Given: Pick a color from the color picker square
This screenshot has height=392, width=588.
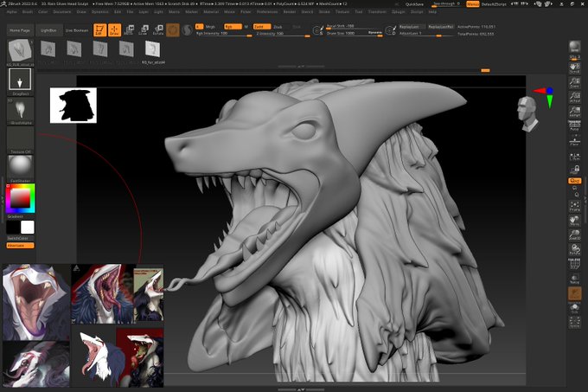Looking at the screenshot, I should (x=19, y=199).
